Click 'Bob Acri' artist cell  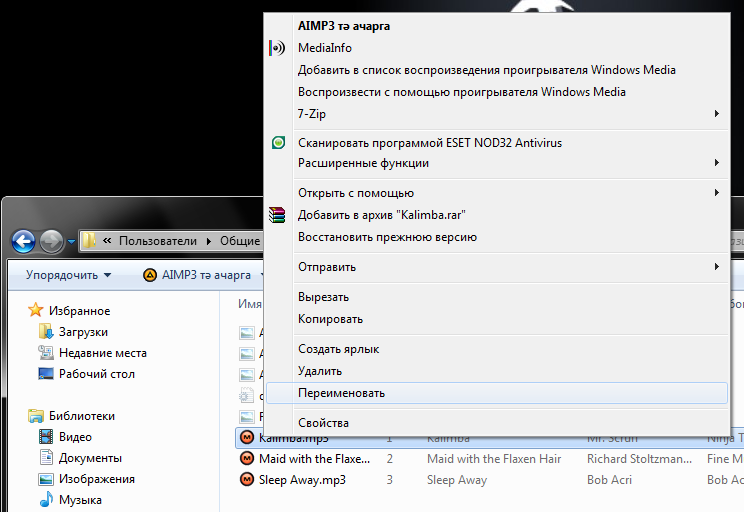click(609, 480)
